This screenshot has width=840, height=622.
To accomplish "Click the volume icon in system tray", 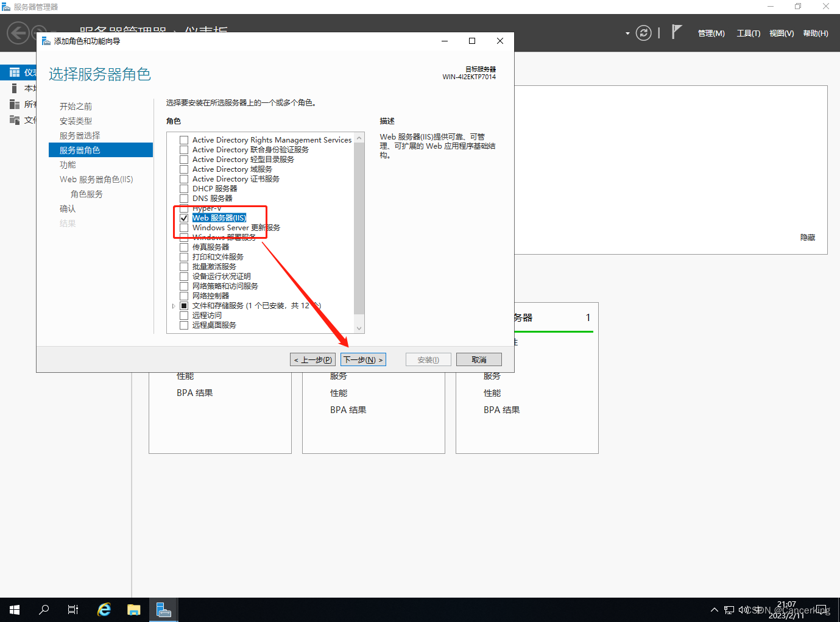I will tap(743, 610).
